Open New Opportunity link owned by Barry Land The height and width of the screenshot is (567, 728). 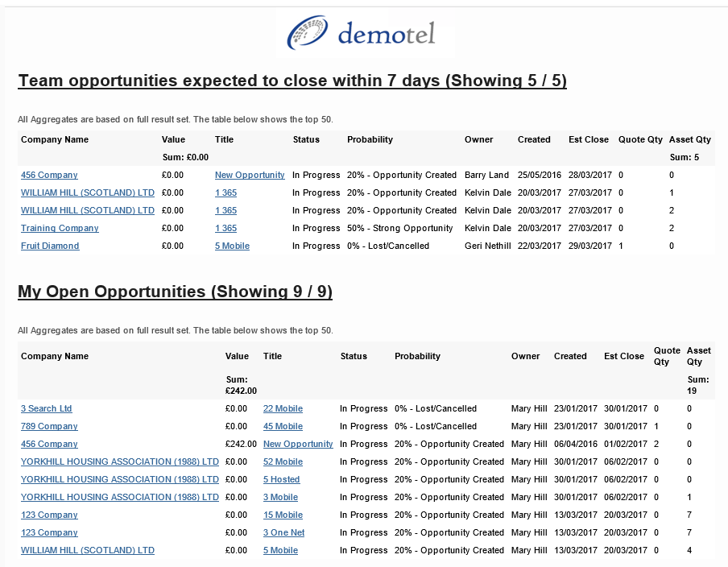250,175
